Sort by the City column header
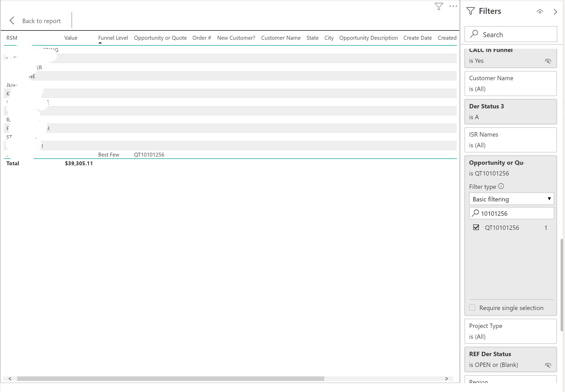 [329, 38]
